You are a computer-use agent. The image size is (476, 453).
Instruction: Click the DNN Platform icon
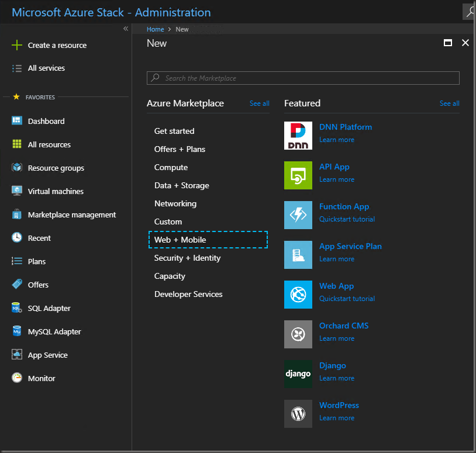[298, 136]
